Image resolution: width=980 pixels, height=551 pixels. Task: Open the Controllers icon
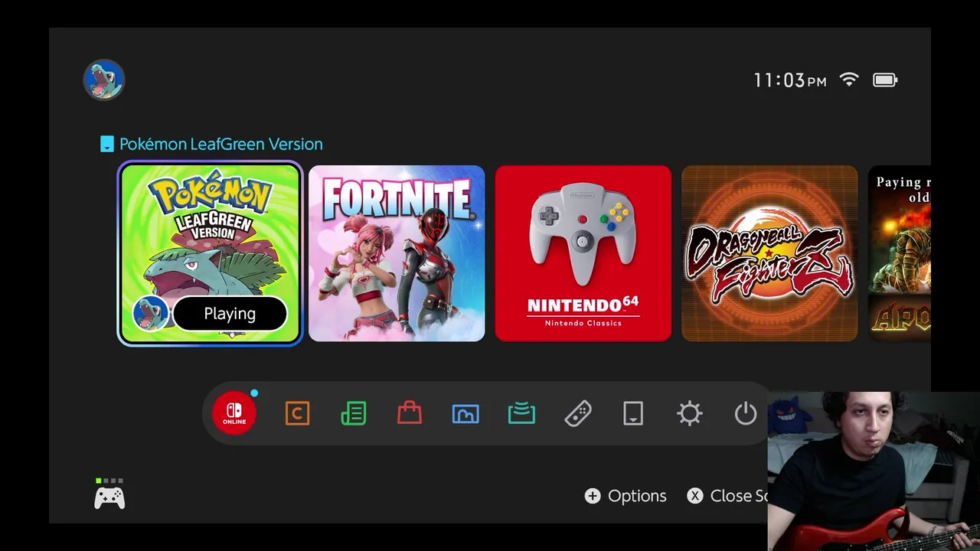point(578,414)
